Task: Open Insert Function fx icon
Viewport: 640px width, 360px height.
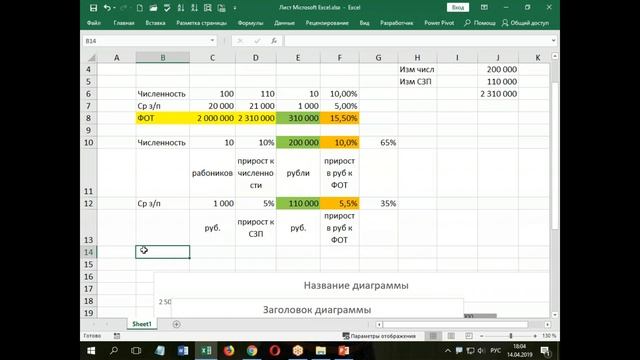Action: click(x=274, y=41)
